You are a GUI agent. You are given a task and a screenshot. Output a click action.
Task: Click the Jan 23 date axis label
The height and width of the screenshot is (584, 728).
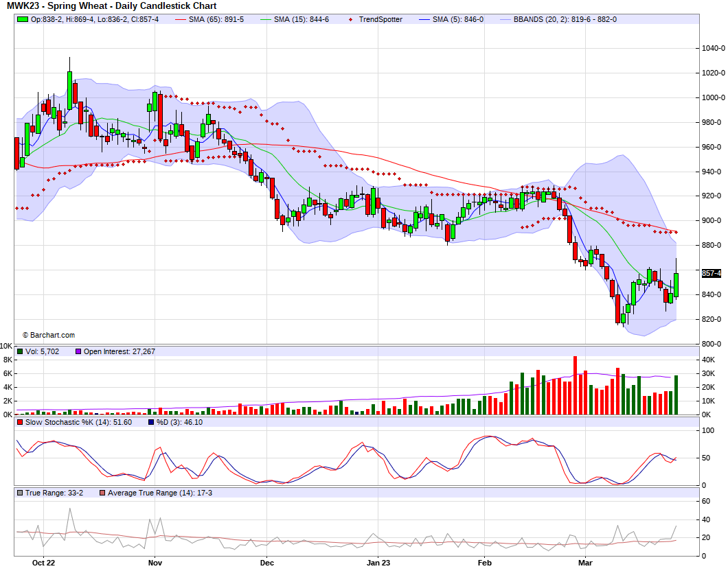[x=378, y=563]
